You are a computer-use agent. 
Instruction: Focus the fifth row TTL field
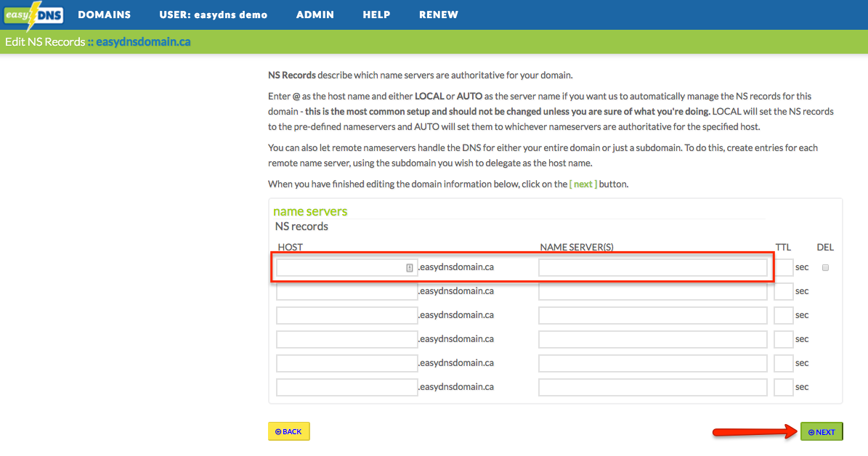(x=783, y=364)
